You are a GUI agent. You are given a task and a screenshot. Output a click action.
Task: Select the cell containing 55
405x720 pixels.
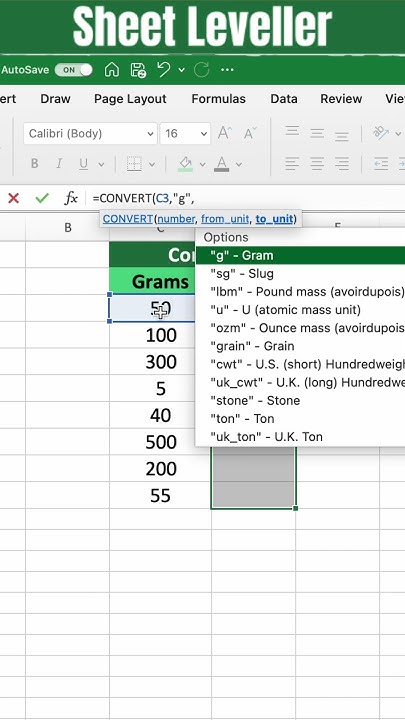pyautogui.click(x=160, y=495)
